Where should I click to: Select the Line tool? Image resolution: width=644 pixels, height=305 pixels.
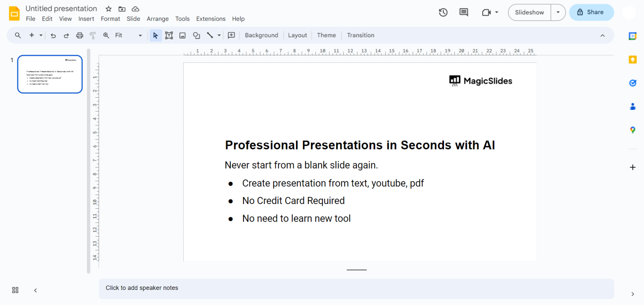(210, 35)
